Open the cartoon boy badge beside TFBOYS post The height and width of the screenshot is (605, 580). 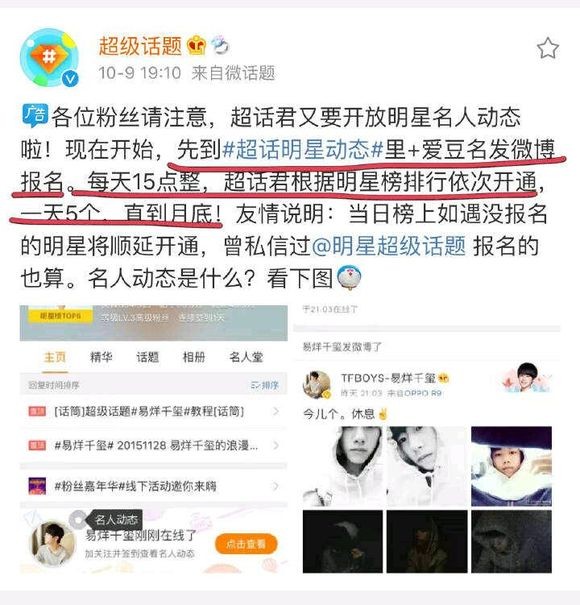click(x=528, y=377)
